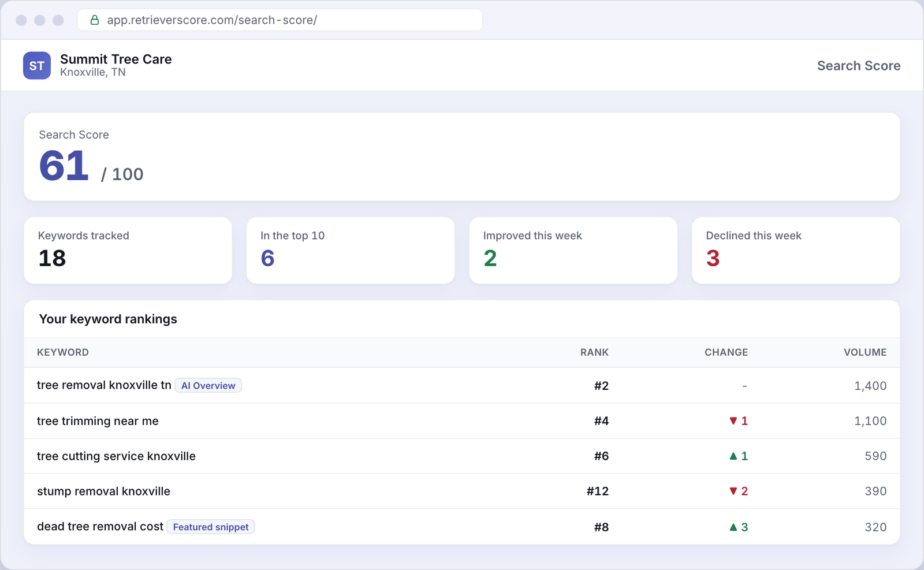Viewport: 924px width, 570px height.
Task: Select keyword tree removal knoxville tn
Action: [104, 385]
